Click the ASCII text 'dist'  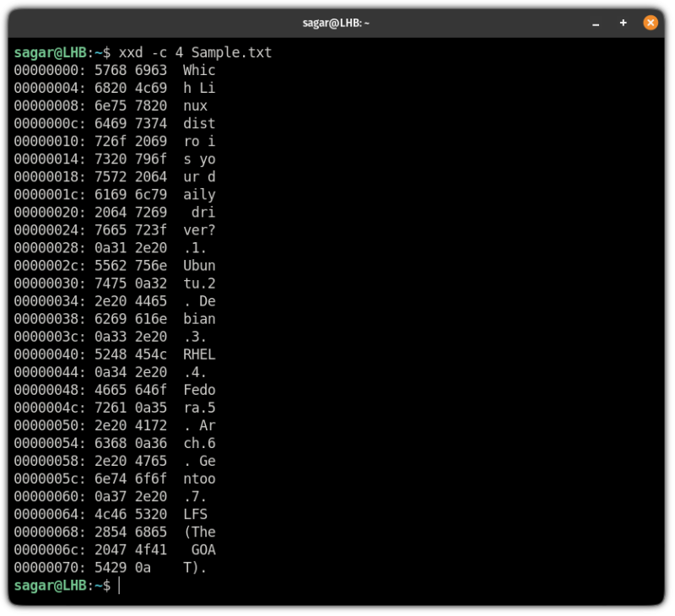199,124
